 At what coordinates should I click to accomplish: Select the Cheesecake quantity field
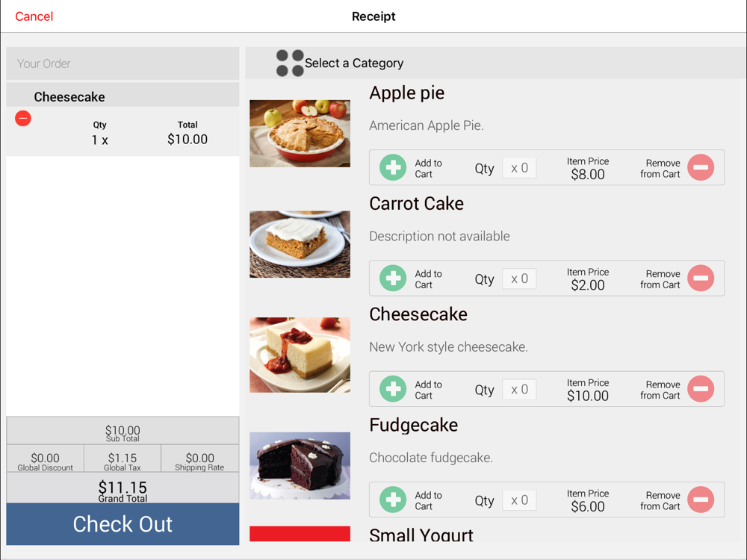coord(519,390)
